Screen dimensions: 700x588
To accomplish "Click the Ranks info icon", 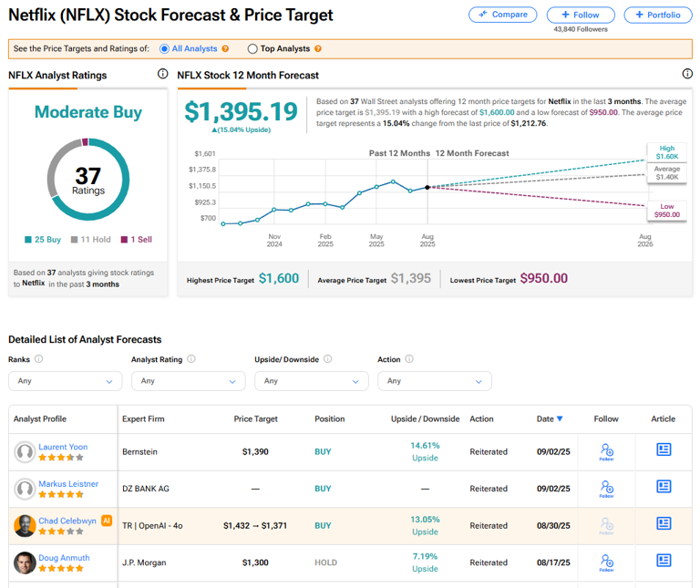I will click(39, 359).
